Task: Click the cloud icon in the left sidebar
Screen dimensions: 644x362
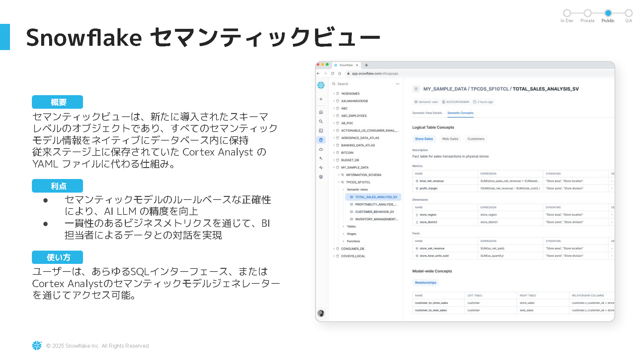Action: pos(321,149)
